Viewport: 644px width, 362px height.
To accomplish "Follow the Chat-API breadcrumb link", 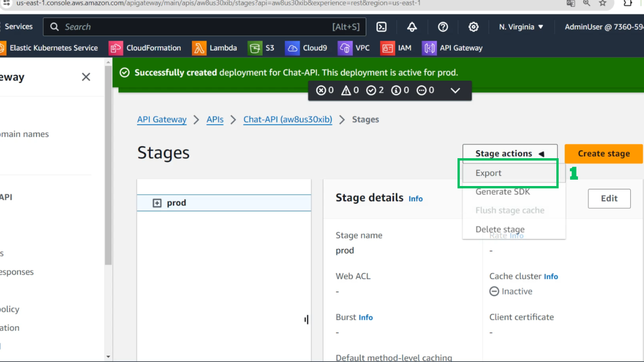I will 287,120.
